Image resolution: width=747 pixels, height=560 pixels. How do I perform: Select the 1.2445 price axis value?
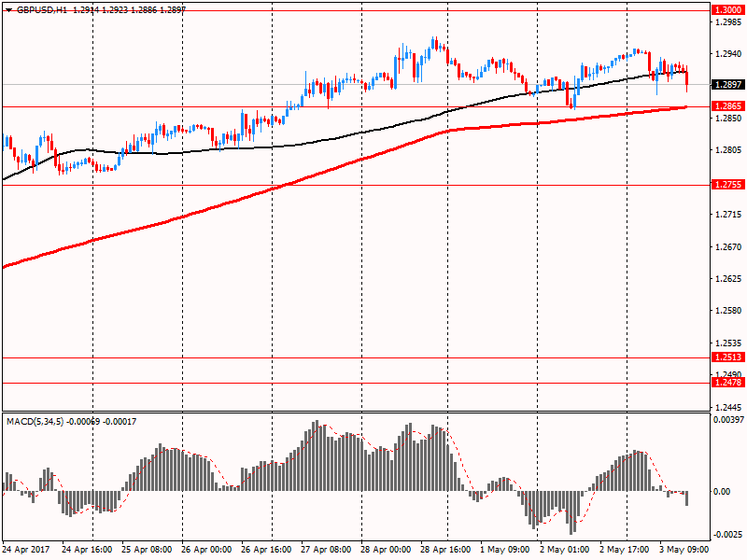click(728, 407)
